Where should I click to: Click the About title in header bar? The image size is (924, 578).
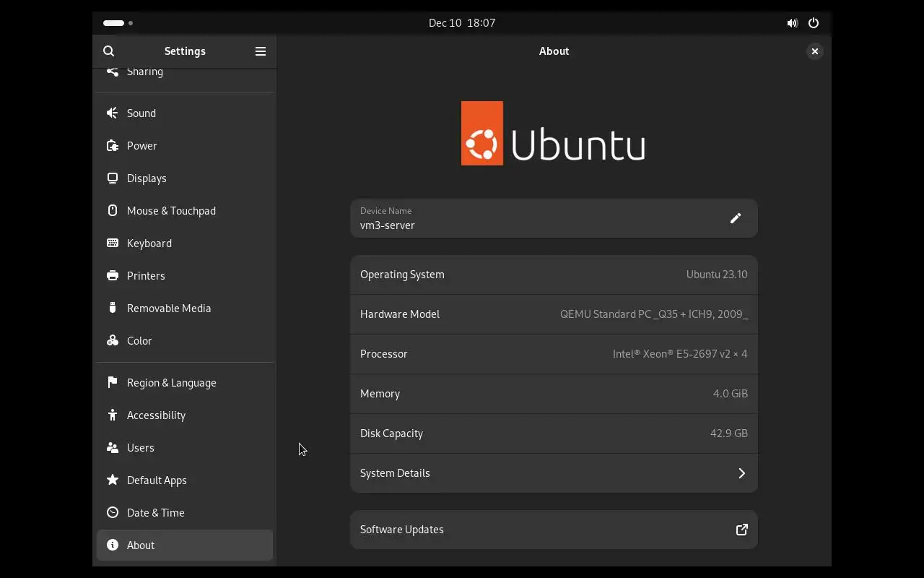pyautogui.click(x=554, y=51)
